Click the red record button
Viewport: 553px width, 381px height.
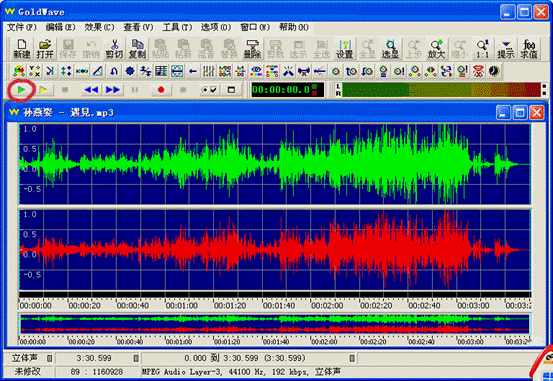(161, 90)
